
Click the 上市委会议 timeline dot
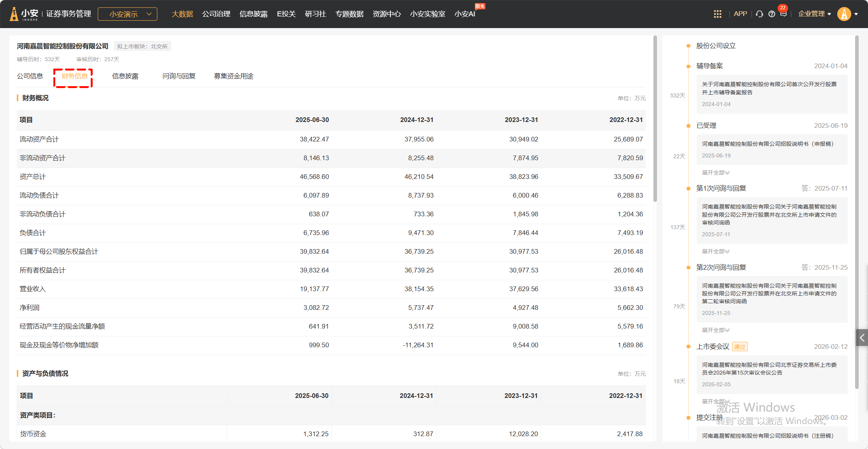(x=688, y=346)
